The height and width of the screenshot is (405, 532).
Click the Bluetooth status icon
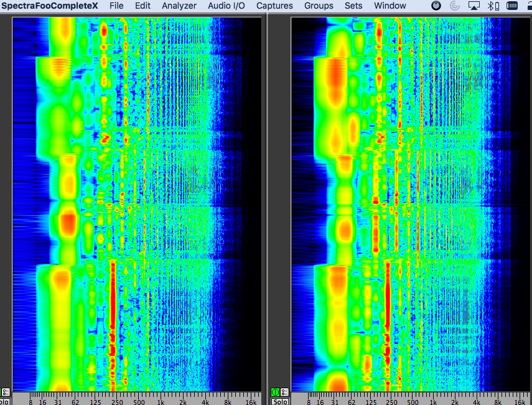(490, 6)
